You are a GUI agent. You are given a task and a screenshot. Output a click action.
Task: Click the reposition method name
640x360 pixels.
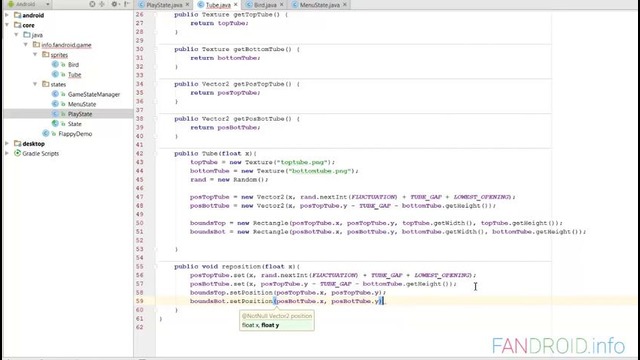pyautogui.click(x=241, y=267)
